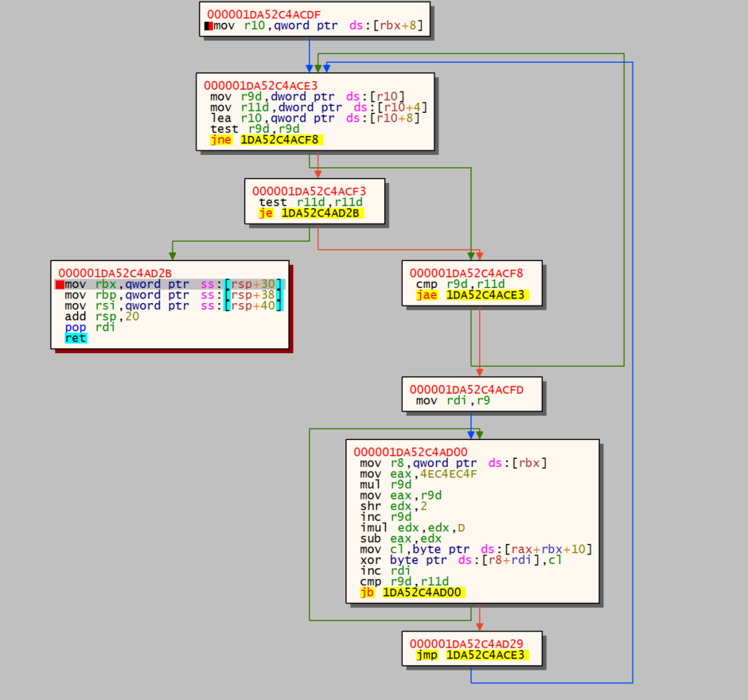Viewport: 748px width, 700px height.
Task: Select the block header 000001DA52C4ACF3
Action: [309, 191]
